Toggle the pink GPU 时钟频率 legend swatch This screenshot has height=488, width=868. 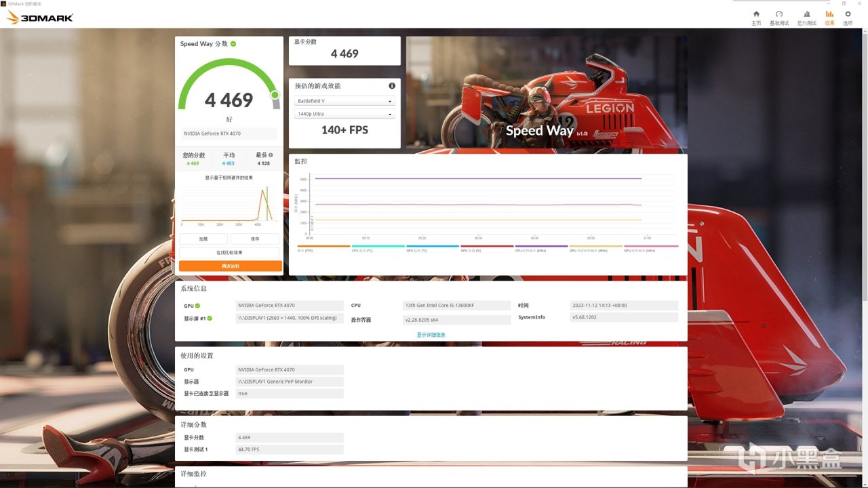(651, 247)
